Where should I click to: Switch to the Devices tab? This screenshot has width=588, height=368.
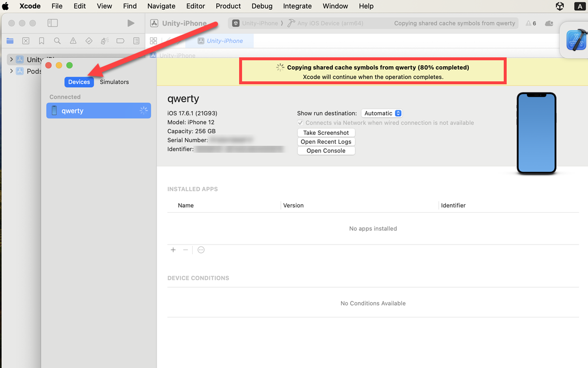(79, 82)
